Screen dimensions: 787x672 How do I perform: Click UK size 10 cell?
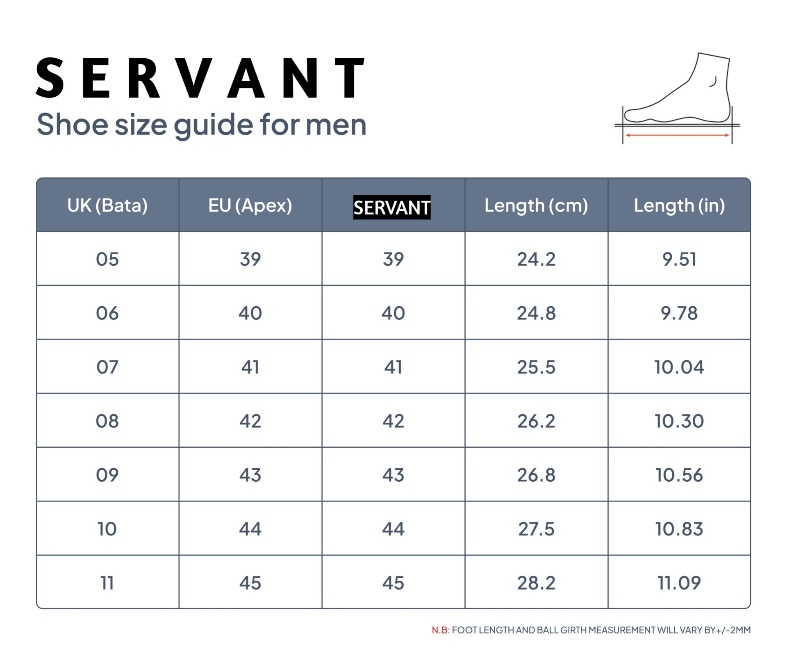click(107, 529)
